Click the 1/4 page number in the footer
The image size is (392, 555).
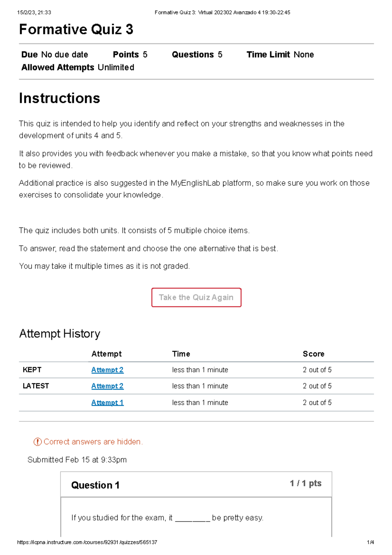tap(370, 542)
